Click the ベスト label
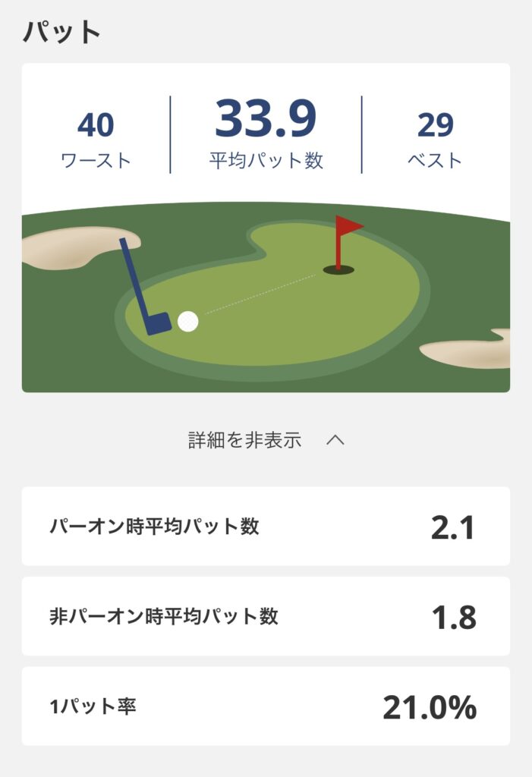The height and width of the screenshot is (777, 532). coord(435,160)
